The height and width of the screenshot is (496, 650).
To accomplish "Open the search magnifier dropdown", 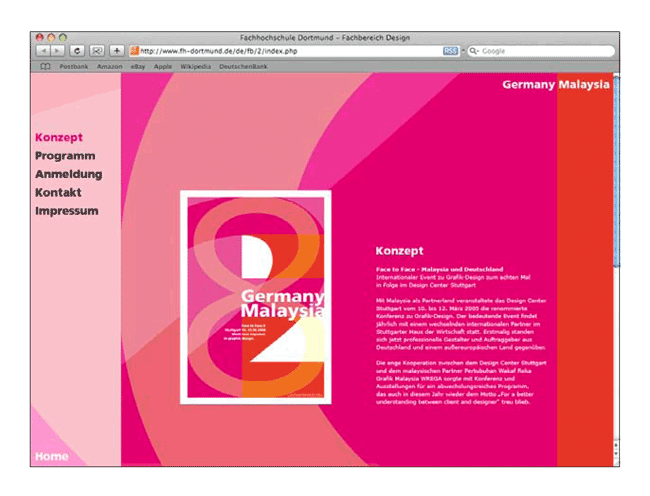I will click(474, 51).
